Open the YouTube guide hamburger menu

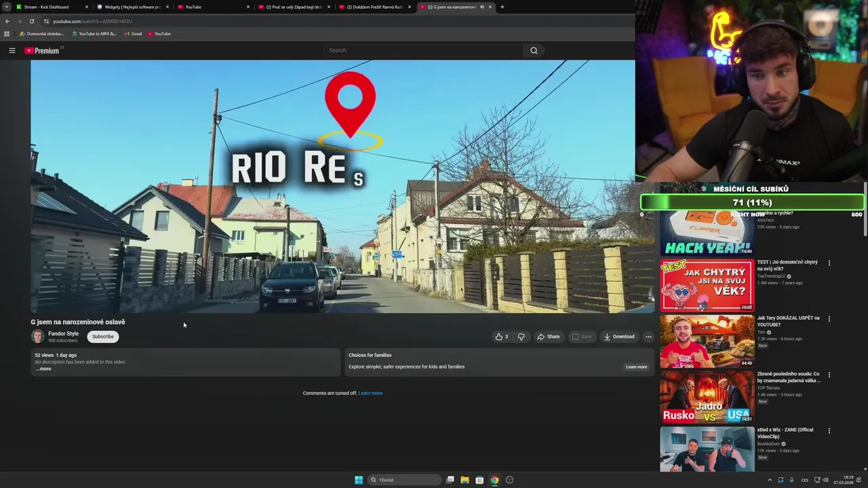tap(12, 50)
